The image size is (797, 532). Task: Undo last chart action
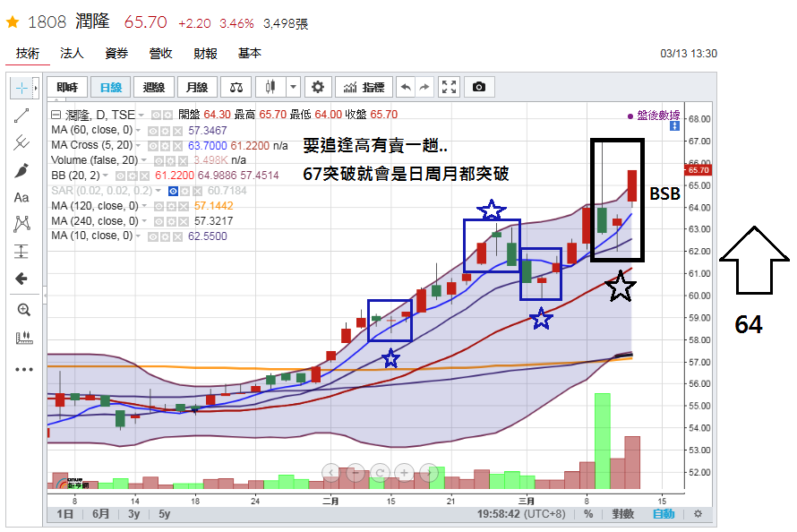[x=406, y=88]
